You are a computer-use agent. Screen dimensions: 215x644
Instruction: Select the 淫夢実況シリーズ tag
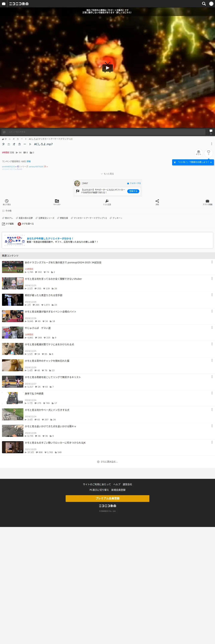click(x=45, y=218)
